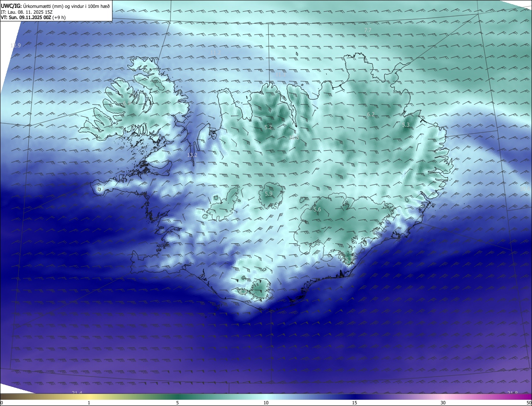Click the 10 tick on the color scale
Image resolution: width=532 pixels, height=406 pixels.
[x=266, y=403]
